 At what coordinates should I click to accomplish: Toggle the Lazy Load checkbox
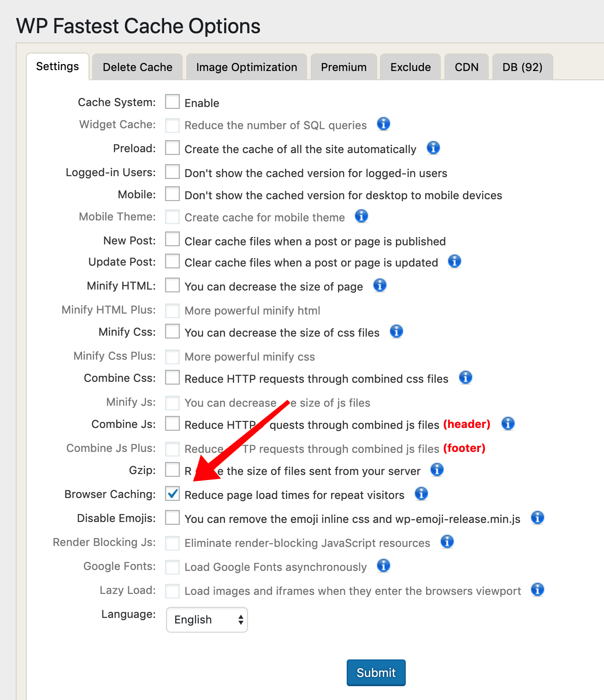[172, 590]
